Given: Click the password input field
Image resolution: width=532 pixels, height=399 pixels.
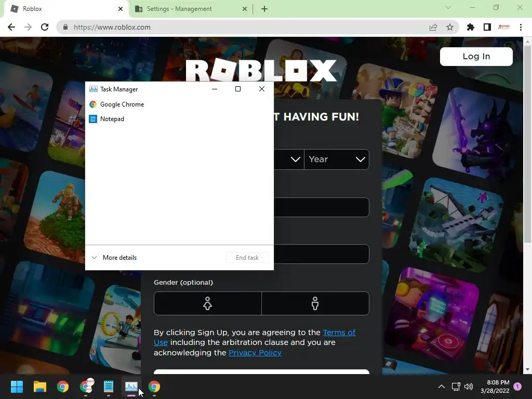Looking at the screenshot, I should pyautogui.click(x=321, y=254).
